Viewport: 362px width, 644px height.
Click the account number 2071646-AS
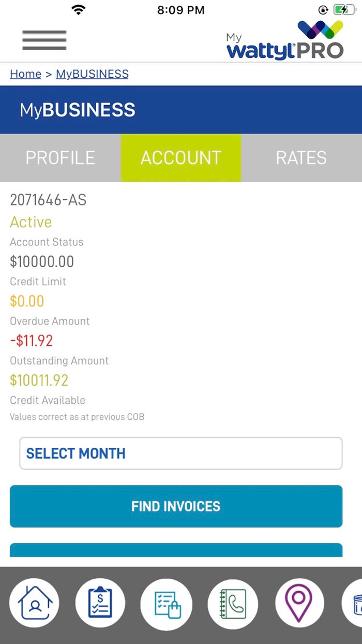(x=48, y=200)
